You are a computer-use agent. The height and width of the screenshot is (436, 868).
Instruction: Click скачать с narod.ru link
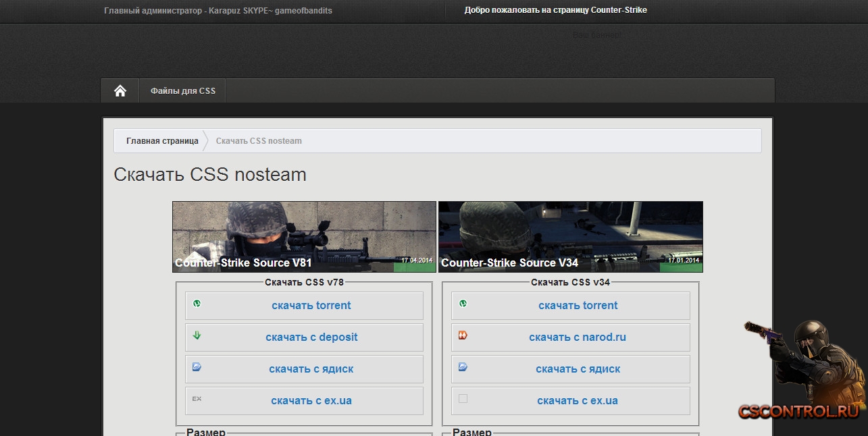[578, 337]
